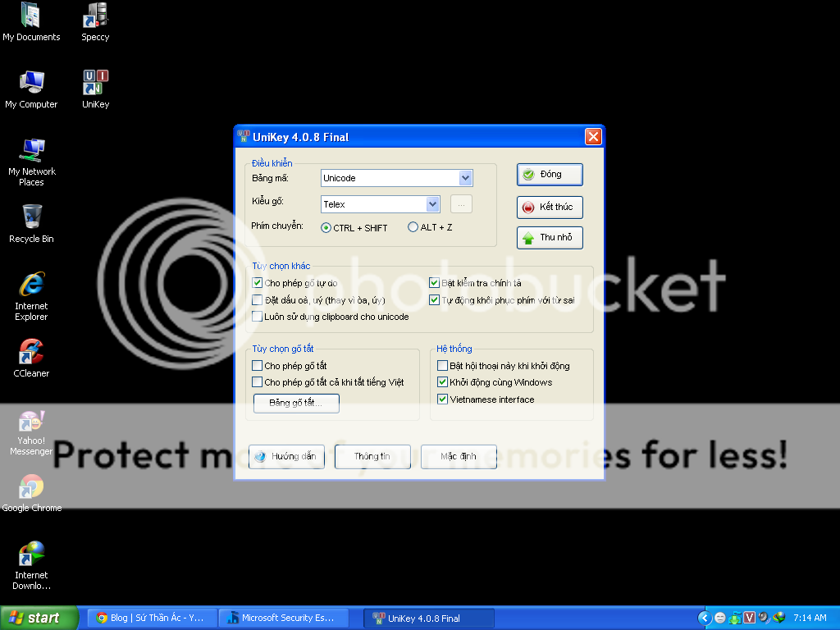
Task: Select the Recycle Bin icon
Action: [x=31, y=223]
